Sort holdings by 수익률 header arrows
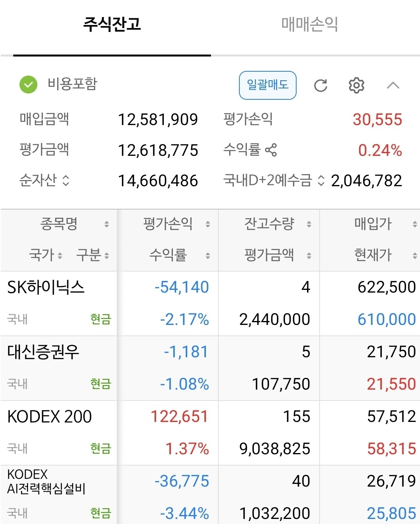 pyautogui.click(x=208, y=256)
